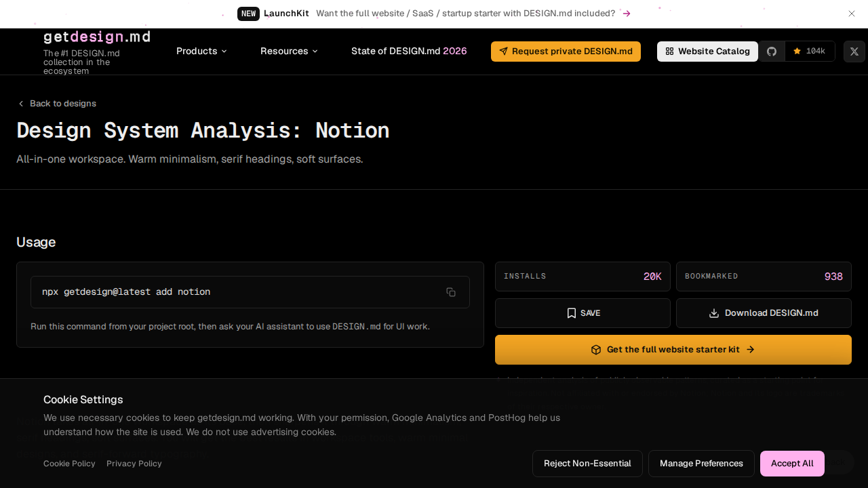The image size is (868, 488).
Task: Download the DESIGN.md file
Action: (x=764, y=313)
